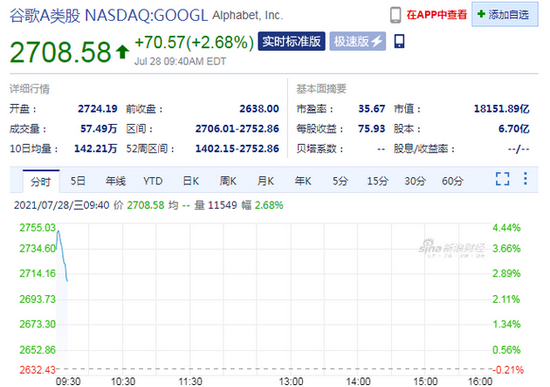The image size is (550, 387).
Task: Open the 年线 chart tab
Action: (115, 181)
